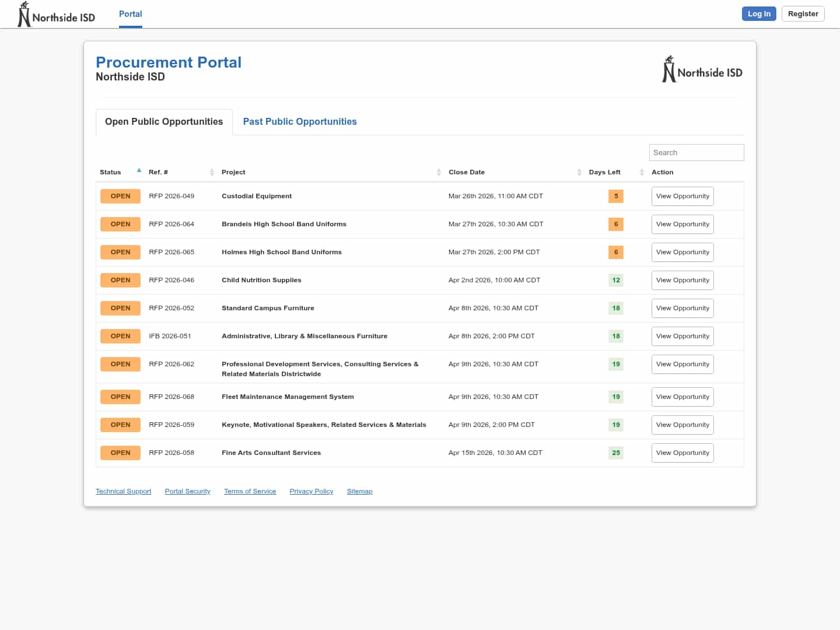View Opportunity for Fleet Maintenance Management System
The height and width of the screenshot is (630, 840).
(x=682, y=397)
